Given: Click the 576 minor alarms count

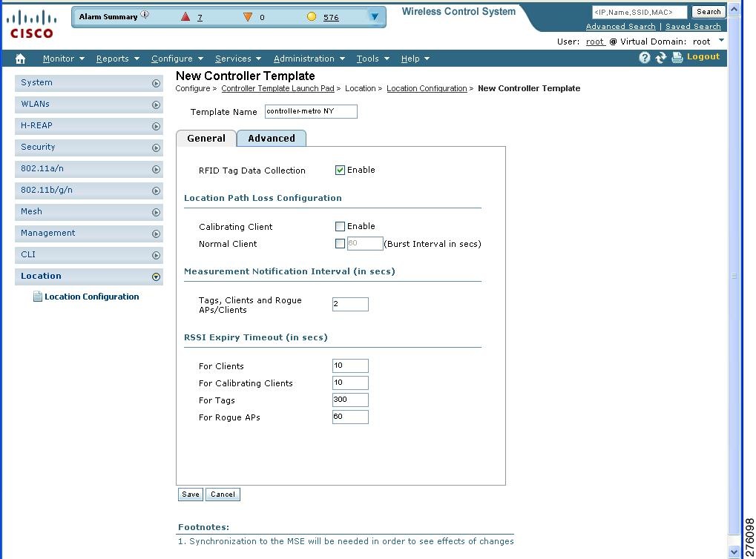Looking at the screenshot, I should (331, 17).
